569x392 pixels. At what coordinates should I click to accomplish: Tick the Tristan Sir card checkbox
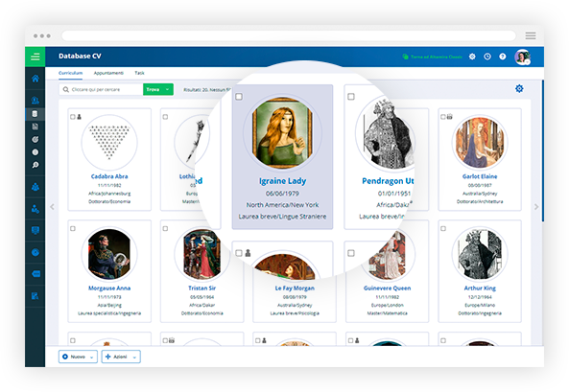165,228
